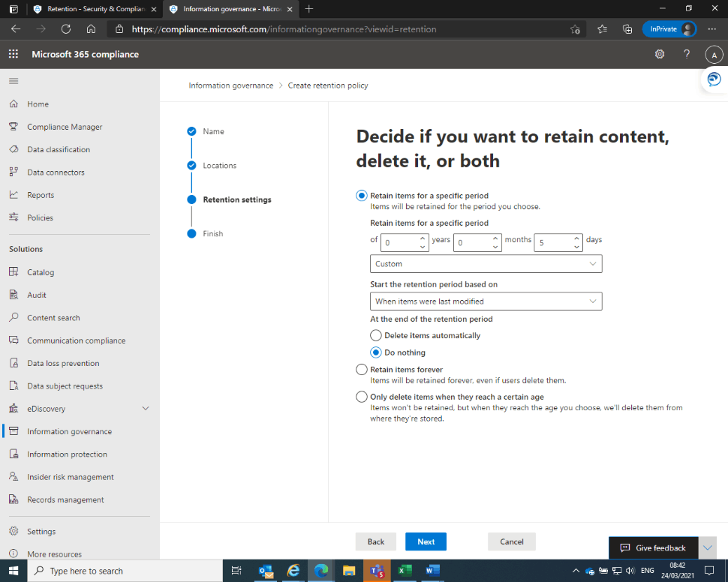The height and width of the screenshot is (582, 728).
Task: Click the Give feedback button
Action: pyautogui.click(x=653, y=548)
